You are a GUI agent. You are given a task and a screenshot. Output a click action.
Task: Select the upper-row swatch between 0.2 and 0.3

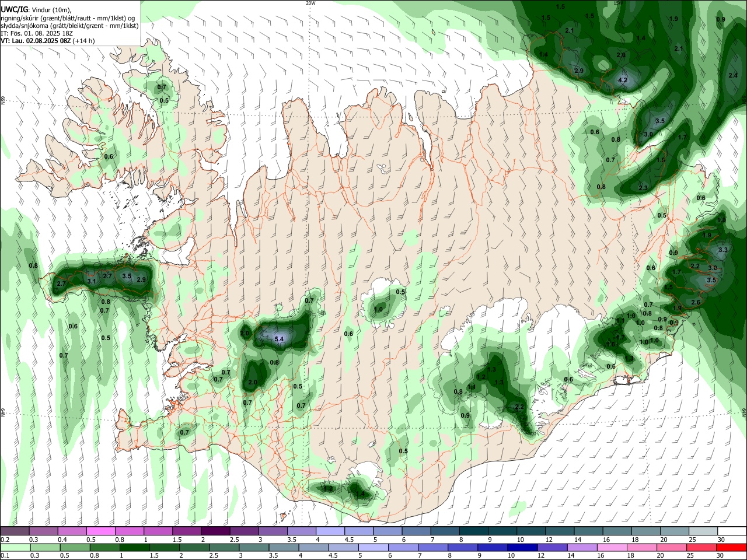pos(15,531)
